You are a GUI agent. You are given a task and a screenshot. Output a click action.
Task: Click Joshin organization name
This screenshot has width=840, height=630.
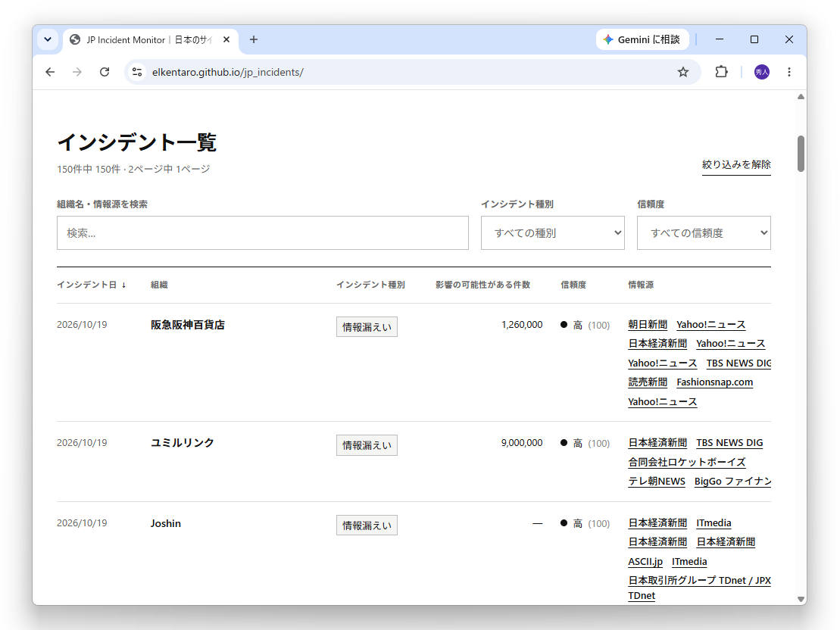coord(166,523)
